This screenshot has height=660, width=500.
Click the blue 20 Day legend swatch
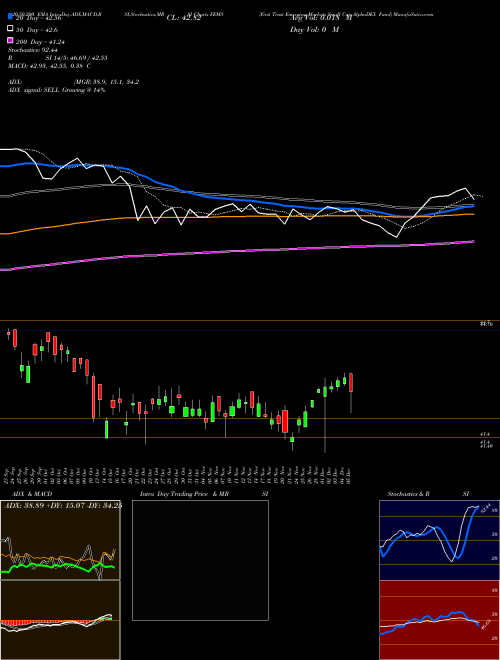coord(10,17)
